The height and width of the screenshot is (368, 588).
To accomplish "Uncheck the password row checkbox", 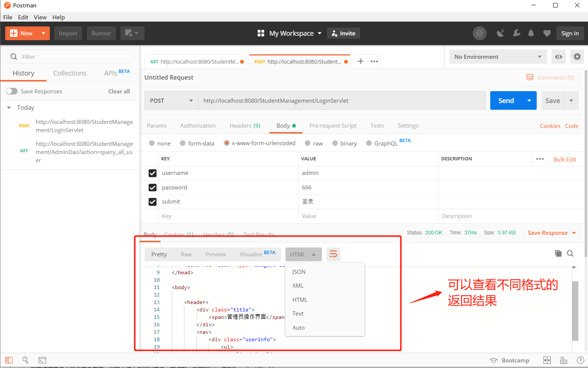I will tap(152, 188).
